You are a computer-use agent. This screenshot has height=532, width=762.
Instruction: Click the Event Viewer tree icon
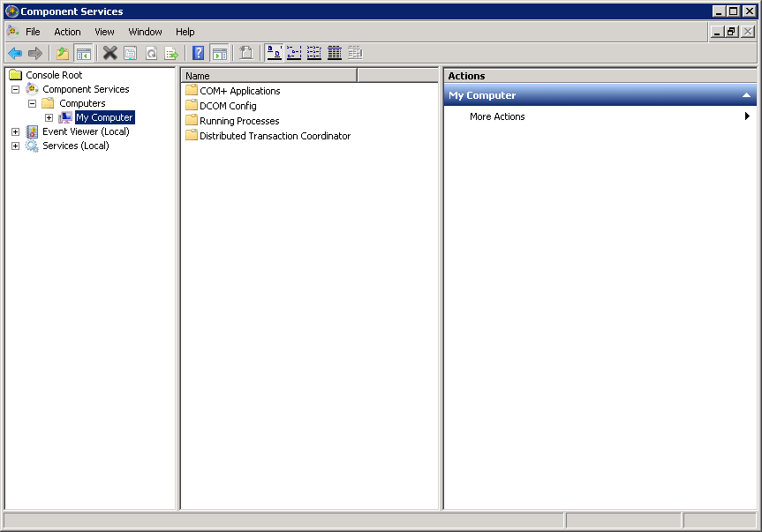(x=32, y=131)
